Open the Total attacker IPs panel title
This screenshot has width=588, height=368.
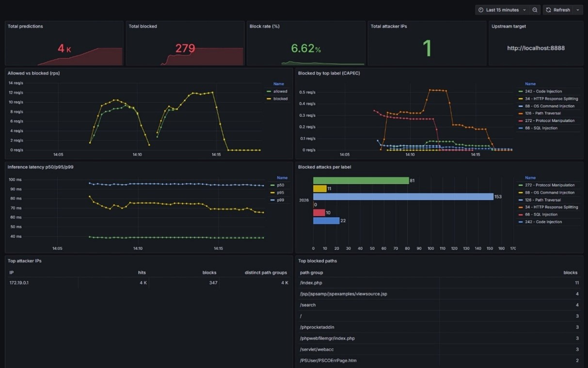(389, 26)
